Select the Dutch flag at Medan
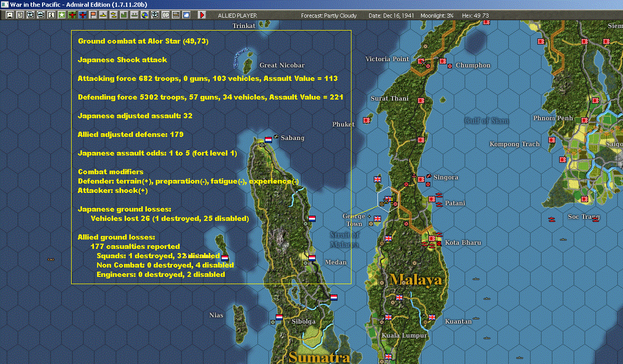Screen dimensions: 623x364 tap(312, 258)
